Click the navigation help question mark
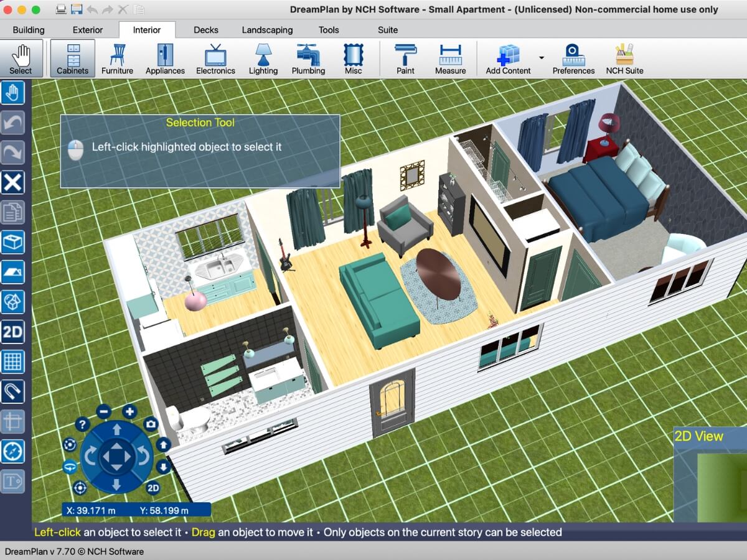This screenshot has width=747, height=560. [x=82, y=424]
